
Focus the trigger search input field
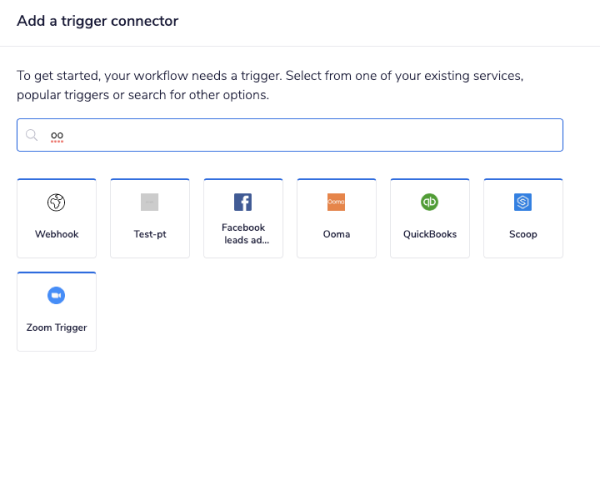(x=300, y=135)
